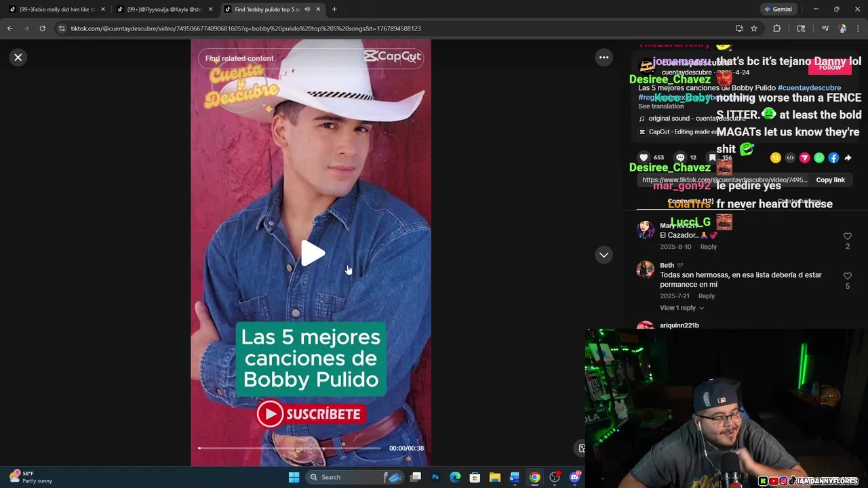
Task: Open a new browser tab
Action: click(334, 9)
